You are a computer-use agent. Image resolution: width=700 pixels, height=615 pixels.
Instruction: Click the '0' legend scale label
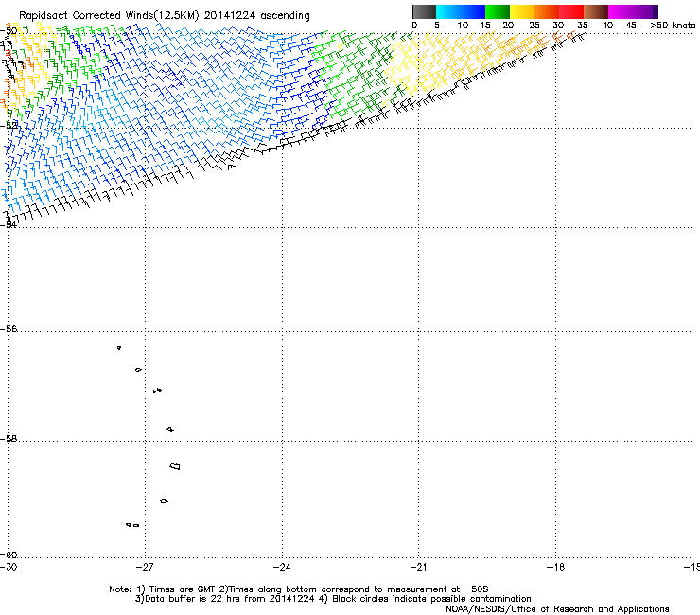coord(414,26)
